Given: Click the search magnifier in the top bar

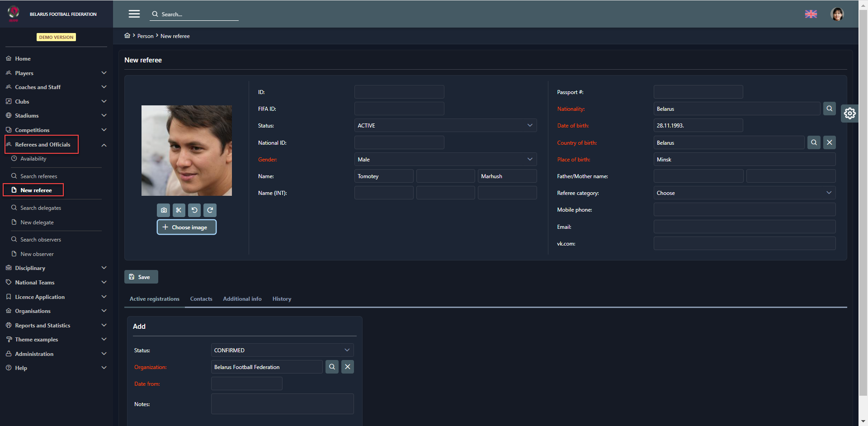Looking at the screenshot, I should coord(155,14).
